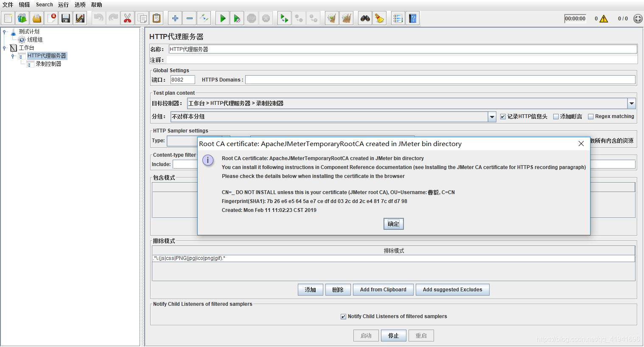The height and width of the screenshot is (347, 644).
Task: Cut selection with the scissors icon
Action: click(128, 18)
